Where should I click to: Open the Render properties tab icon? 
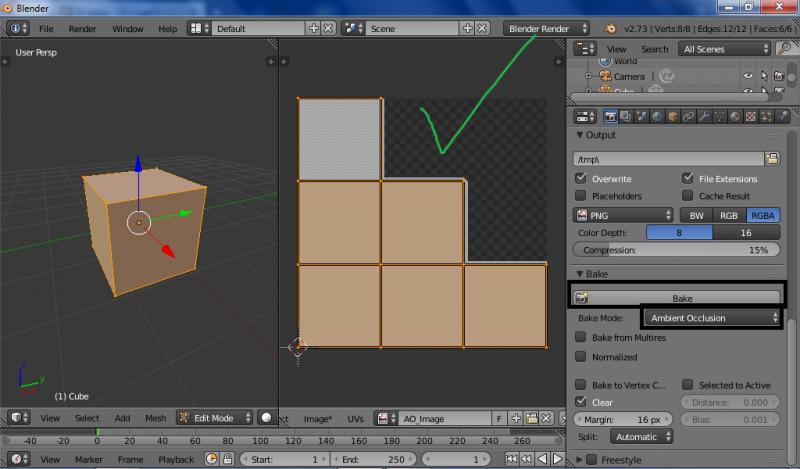point(611,117)
